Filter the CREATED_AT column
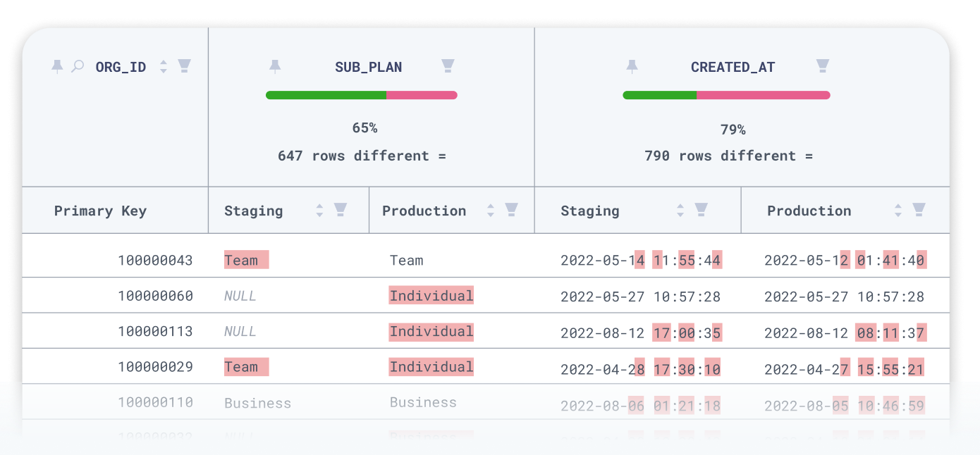 tap(821, 66)
